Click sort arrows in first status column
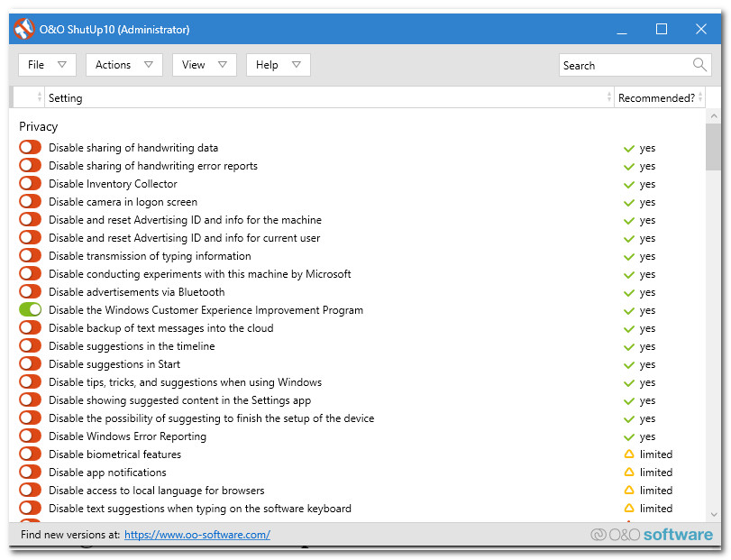Screen dimensions: 731x560 (x=39, y=97)
